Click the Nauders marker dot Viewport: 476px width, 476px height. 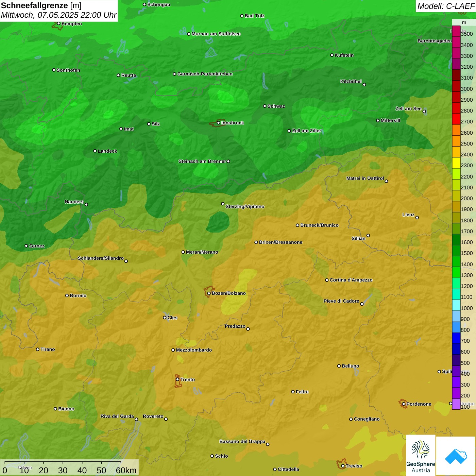click(86, 204)
